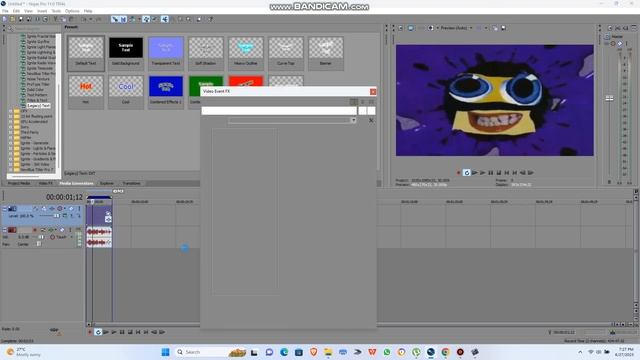This screenshot has height=360, width=640.
Task: Switch to the Transitions tab
Action: [x=131, y=184]
